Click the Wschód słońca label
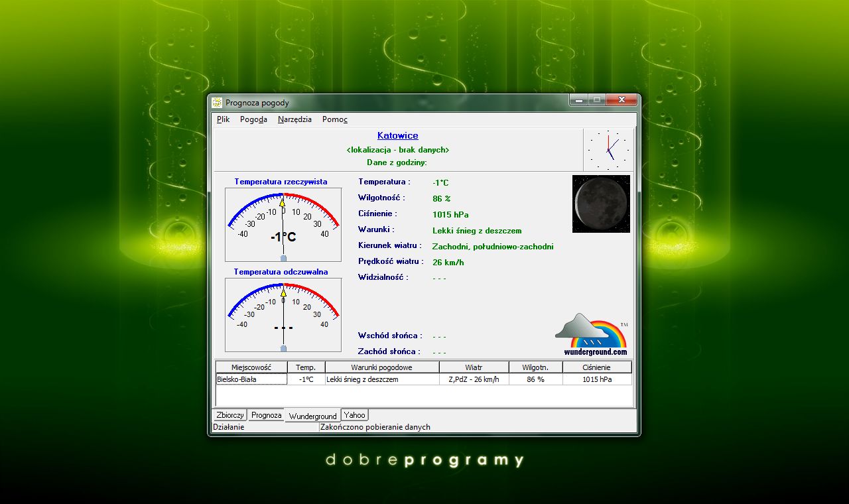Image resolution: width=849 pixels, height=504 pixels. pyautogui.click(x=390, y=336)
